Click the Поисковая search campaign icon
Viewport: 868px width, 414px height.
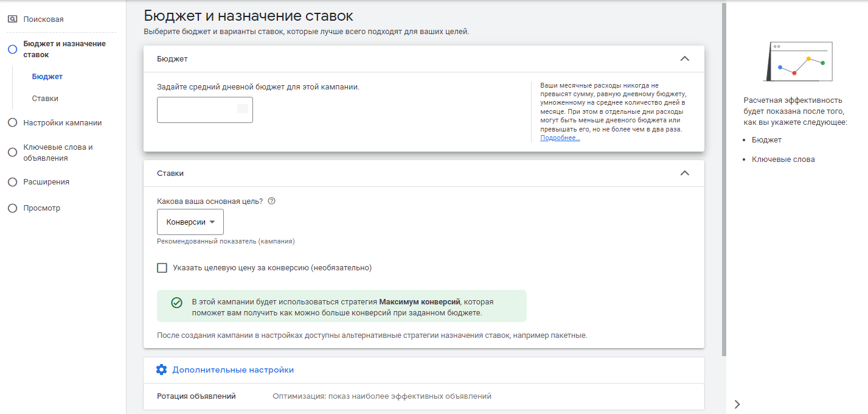pyautogui.click(x=12, y=19)
